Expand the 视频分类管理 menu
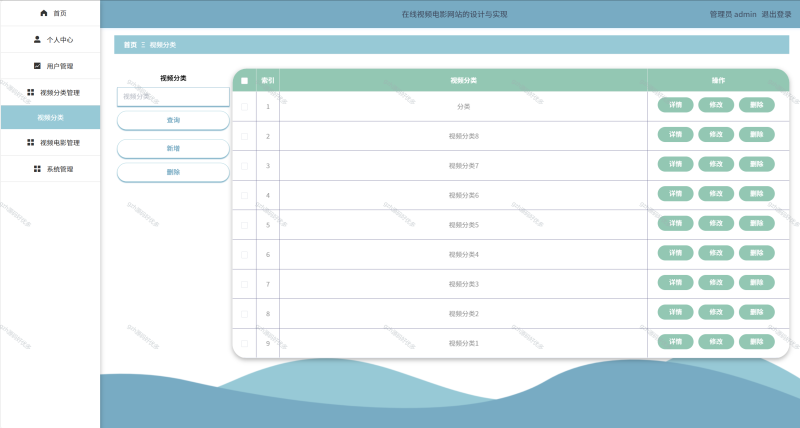This screenshot has height=428, width=800. 59,92
